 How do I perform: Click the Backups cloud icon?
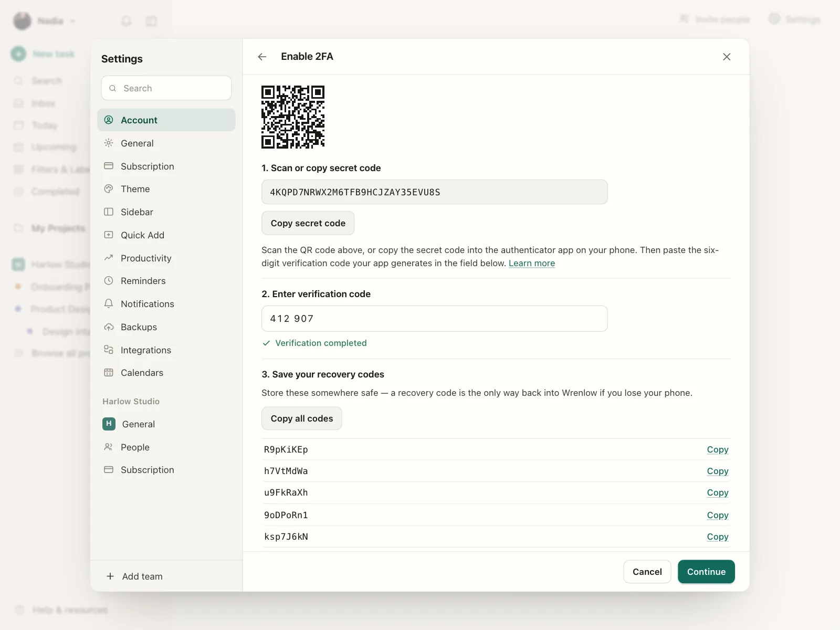click(109, 327)
